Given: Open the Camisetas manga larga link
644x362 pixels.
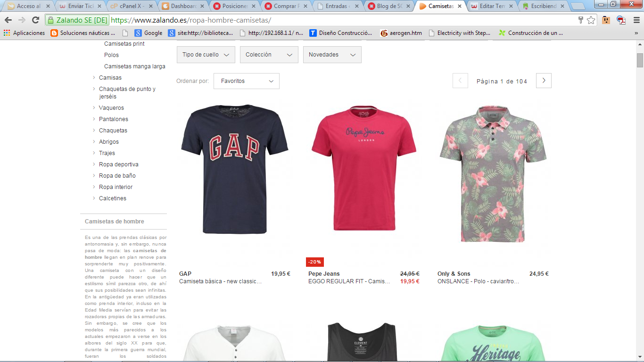Looking at the screenshot, I should click(x=135, y=66).
